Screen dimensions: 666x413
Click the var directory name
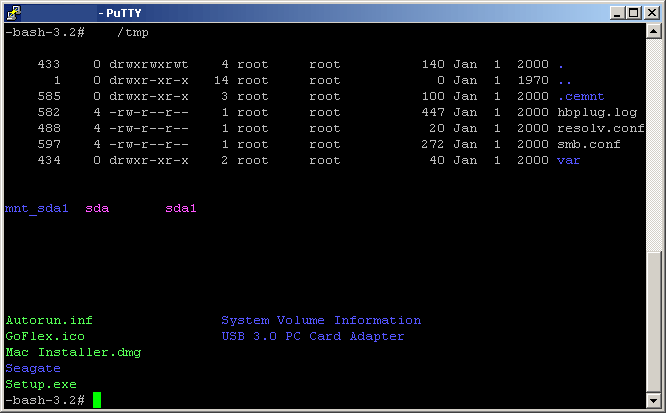pyautogui.click(x=568, y=161)
